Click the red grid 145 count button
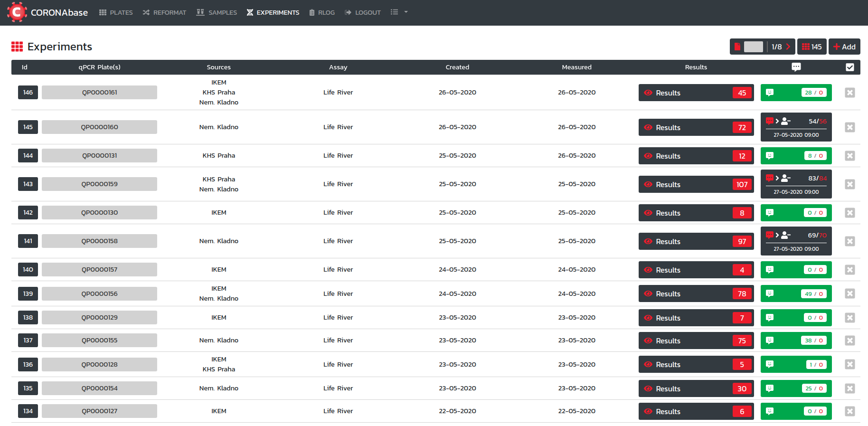Screen dimensions: 868x426 (x=811, y=47)
